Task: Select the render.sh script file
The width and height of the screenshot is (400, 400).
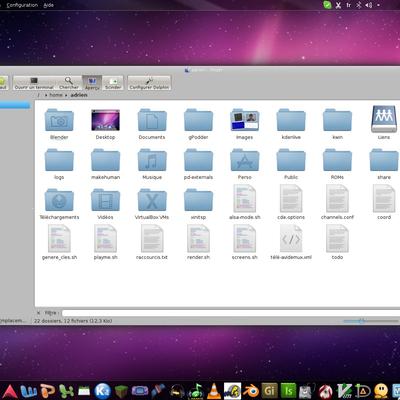Action: coord(198,242)
